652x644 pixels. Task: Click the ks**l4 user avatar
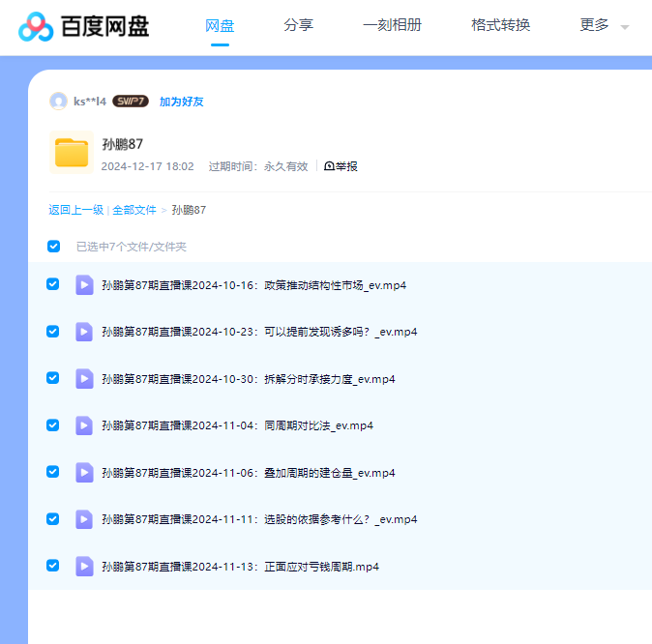pyautogui.click(x=58, y=101)
